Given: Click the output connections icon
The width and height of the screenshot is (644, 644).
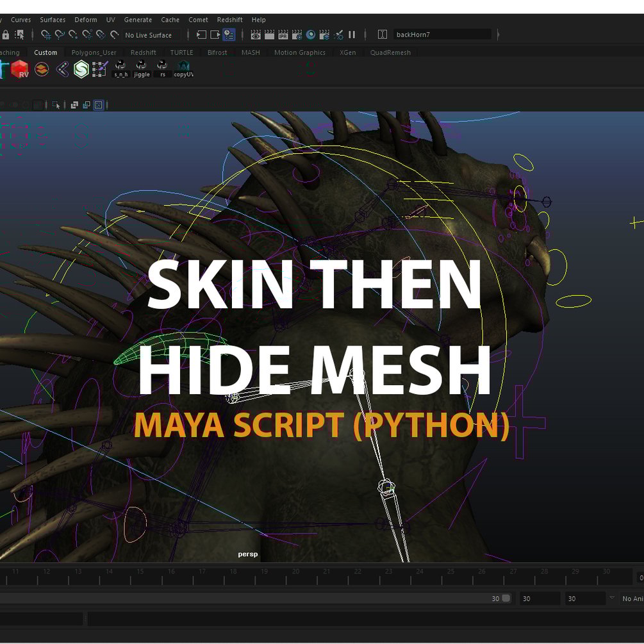Looking at the screenshot, I should tap(215, 35).
